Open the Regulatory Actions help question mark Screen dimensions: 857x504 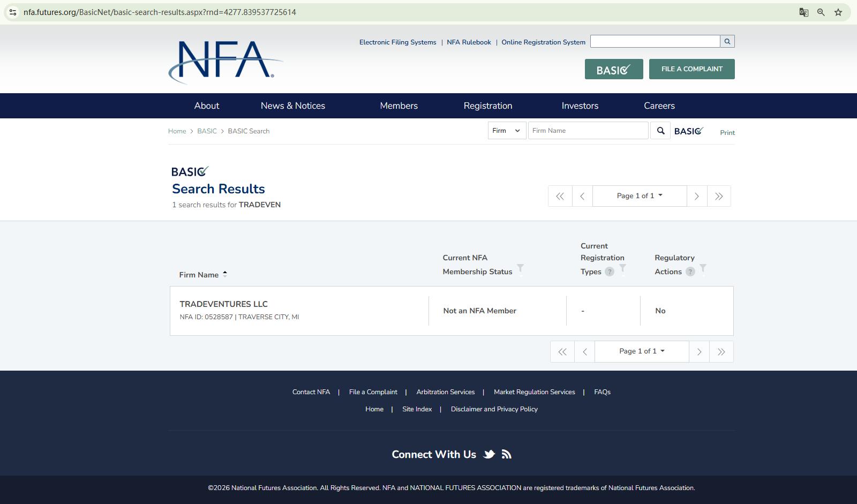[690, 272]
